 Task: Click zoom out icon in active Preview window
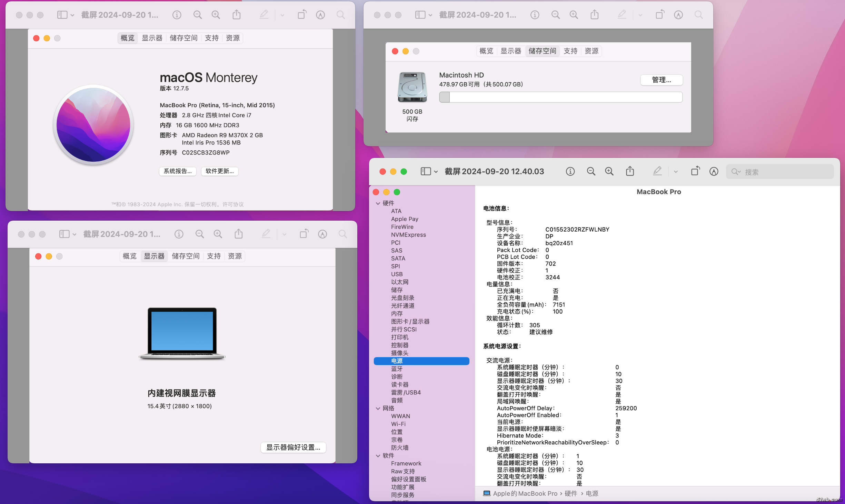pos(591,171)
